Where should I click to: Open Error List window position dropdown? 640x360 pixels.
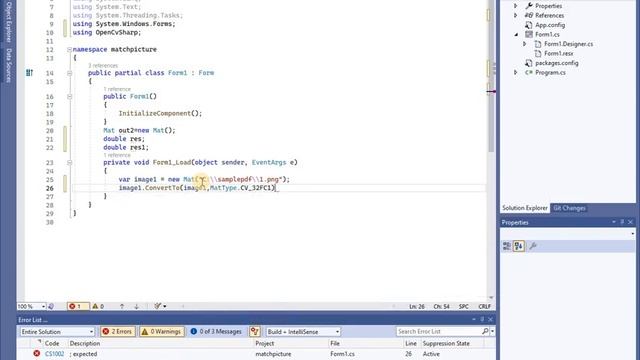(x=474, y=320)
